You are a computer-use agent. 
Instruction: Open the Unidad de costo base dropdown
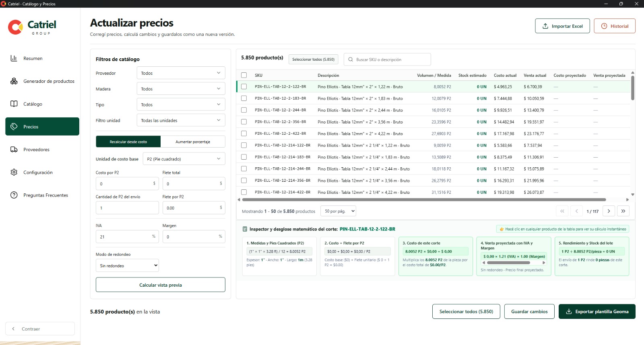pos(184,159)
